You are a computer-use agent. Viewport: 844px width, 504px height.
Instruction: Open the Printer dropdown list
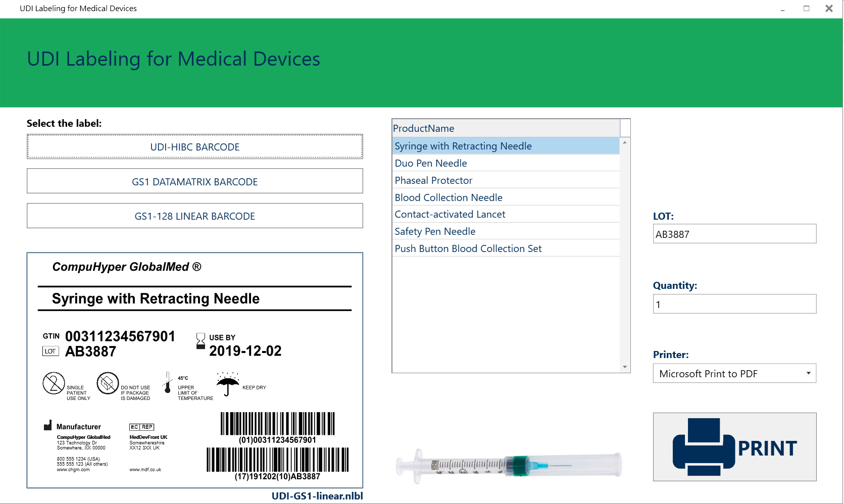point(734,374)
